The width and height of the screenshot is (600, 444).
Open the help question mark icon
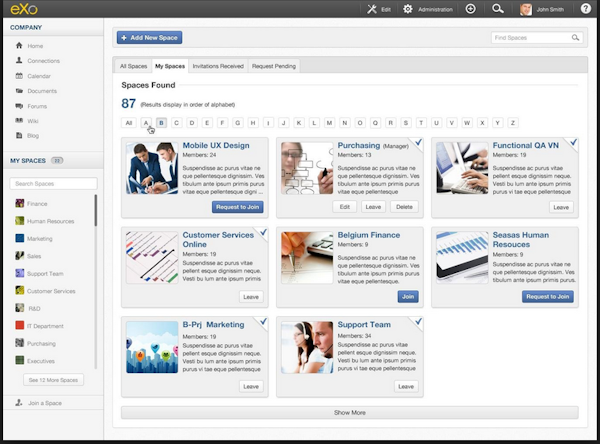tap(585, 9)
